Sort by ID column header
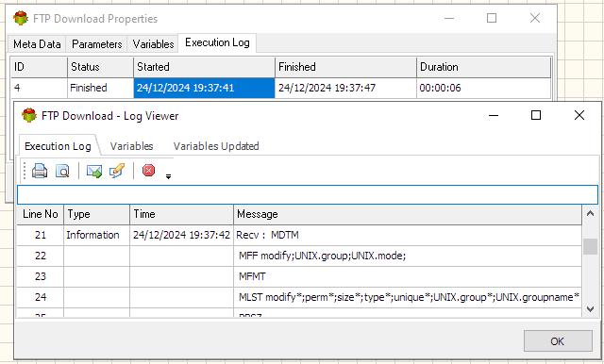The height and width of the screenshot is (364, 604). point(40,67)
